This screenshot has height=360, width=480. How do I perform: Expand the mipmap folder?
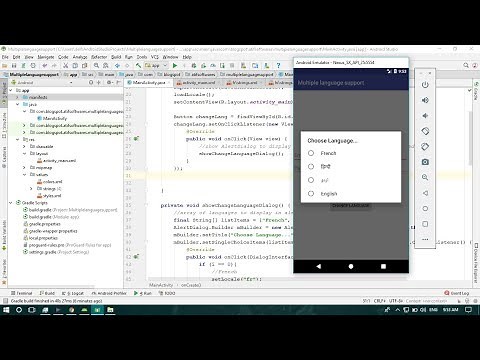coord(24,167)
